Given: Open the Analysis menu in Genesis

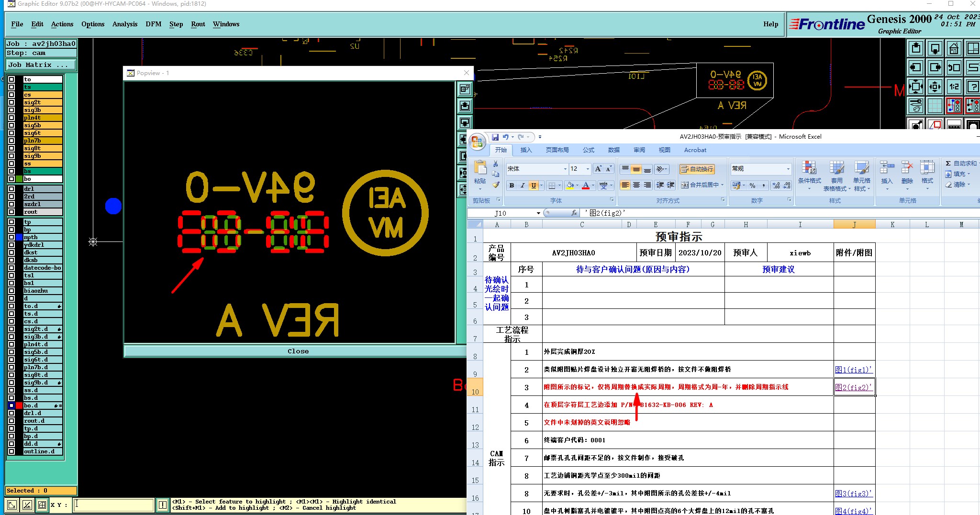Looking at the screenshot, I should click(x=125, y=24).
